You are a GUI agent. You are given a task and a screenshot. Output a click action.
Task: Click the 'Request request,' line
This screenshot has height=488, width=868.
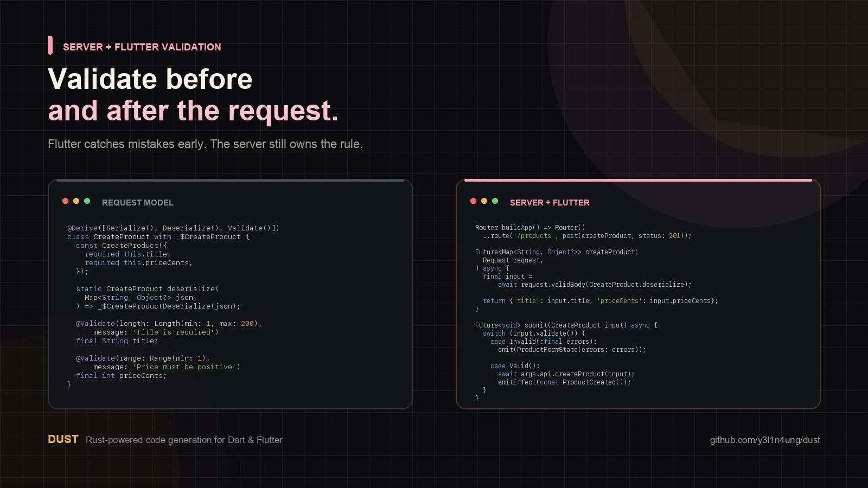(513, 260)
